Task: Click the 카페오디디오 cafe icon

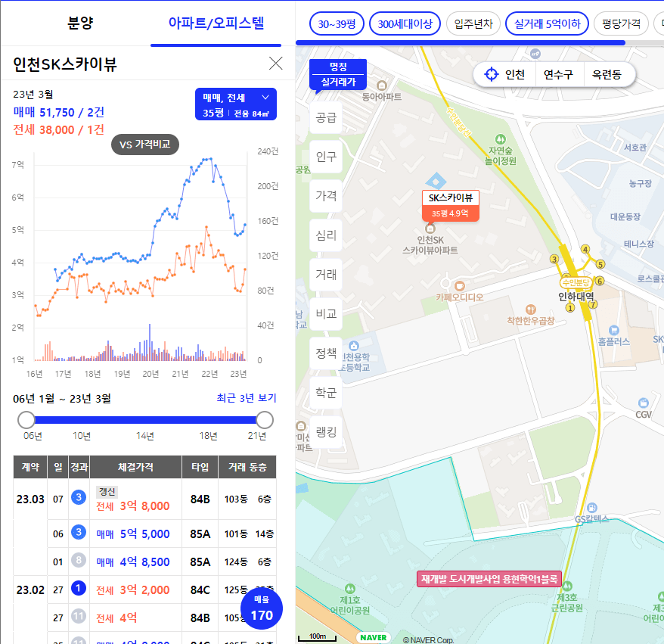Action: [460, 286]
